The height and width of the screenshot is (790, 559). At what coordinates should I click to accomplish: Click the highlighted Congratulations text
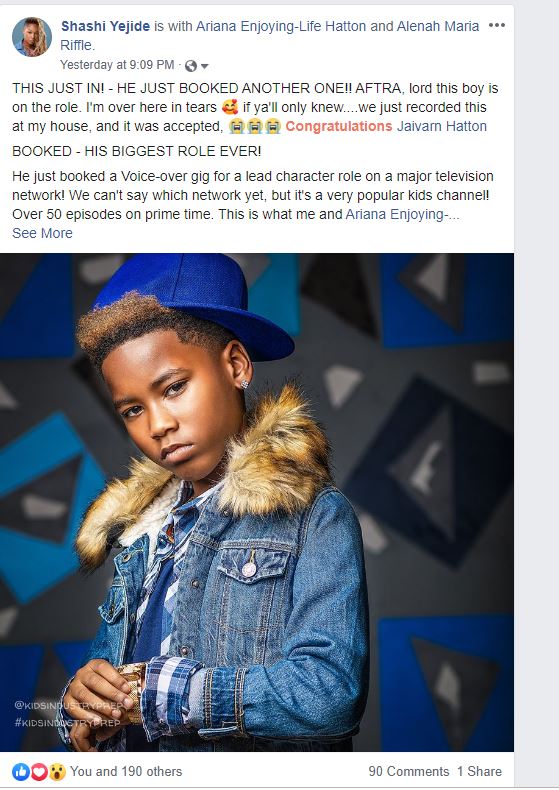[338, 126]
